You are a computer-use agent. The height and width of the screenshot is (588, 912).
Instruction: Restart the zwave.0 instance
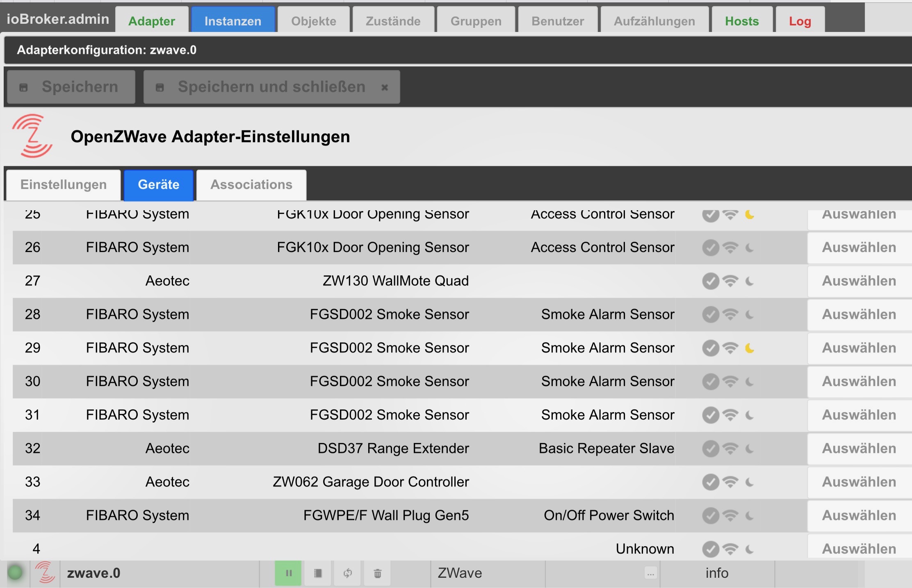[348, 573]
